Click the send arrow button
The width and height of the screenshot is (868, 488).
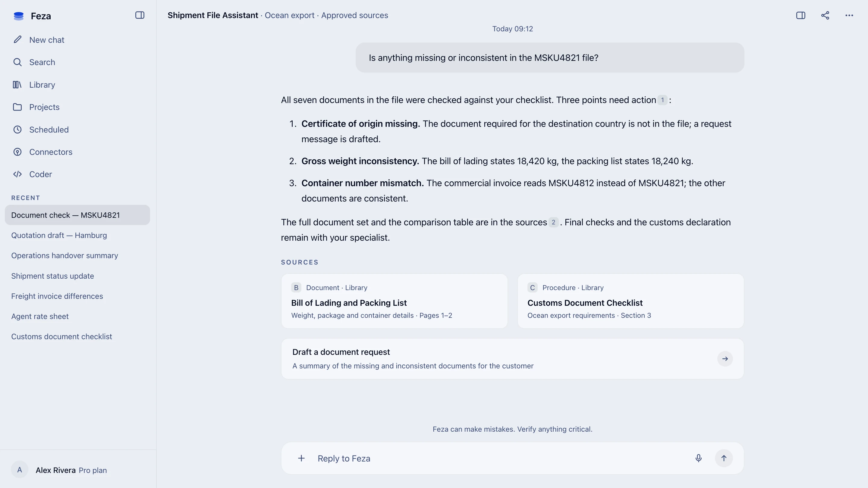tap(724, 458)
